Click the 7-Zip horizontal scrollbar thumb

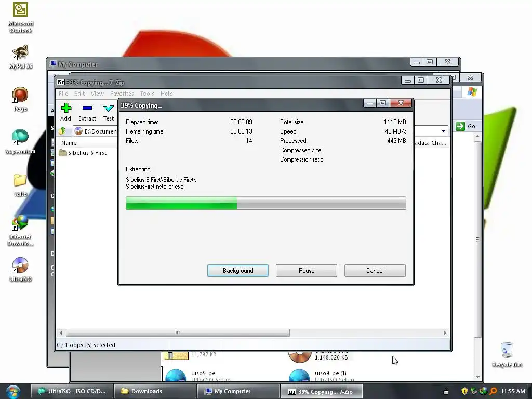(x=178, y=332)
